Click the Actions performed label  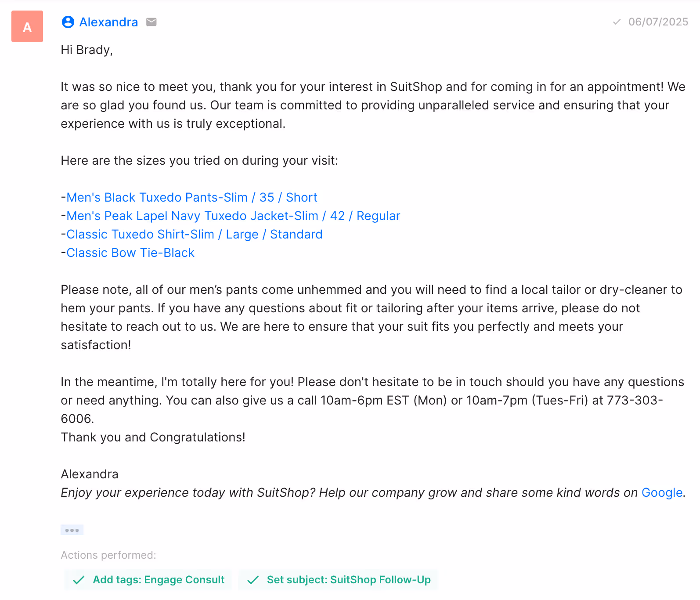108,555
